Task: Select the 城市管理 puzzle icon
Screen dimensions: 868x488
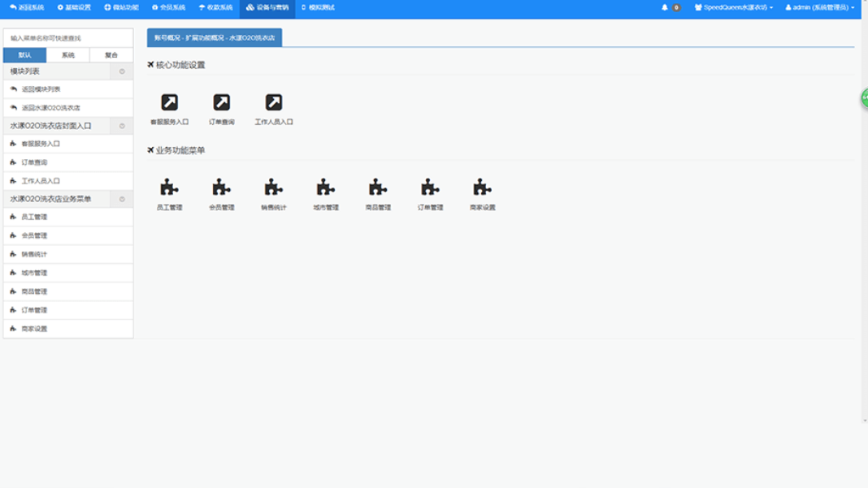Action: 326,188
